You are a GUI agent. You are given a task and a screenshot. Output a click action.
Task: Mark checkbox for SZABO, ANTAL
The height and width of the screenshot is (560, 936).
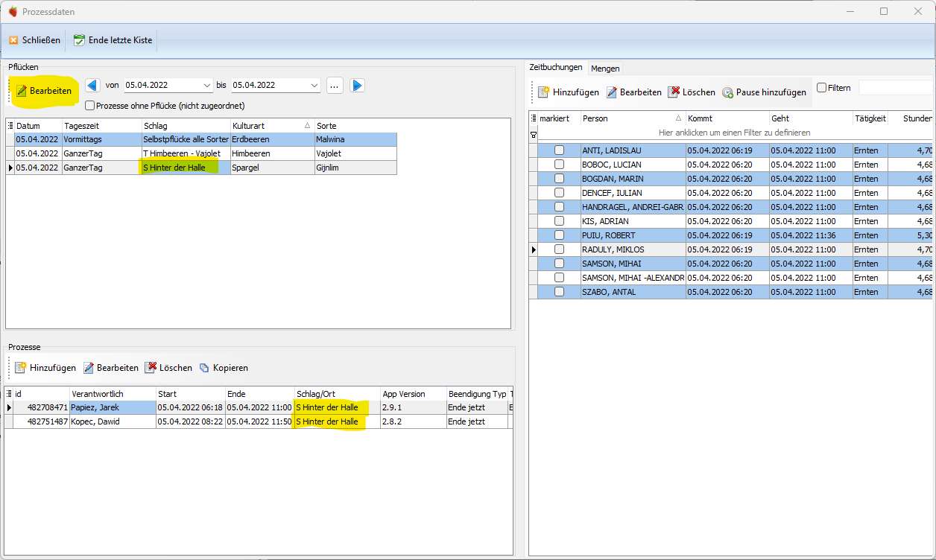point(559,292)
